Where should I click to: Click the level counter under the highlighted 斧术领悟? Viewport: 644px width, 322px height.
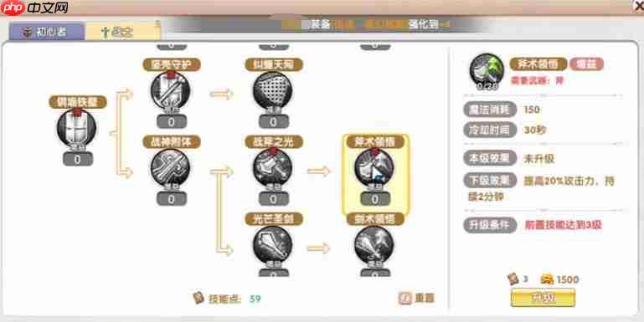pyautogui.click(x=375, y=199)
